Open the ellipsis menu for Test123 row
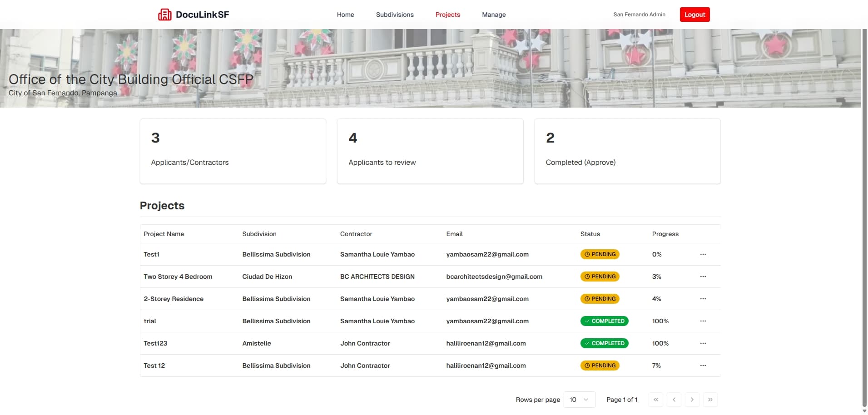The height and width of the screenshot is (415, 868). coord(703,343)
